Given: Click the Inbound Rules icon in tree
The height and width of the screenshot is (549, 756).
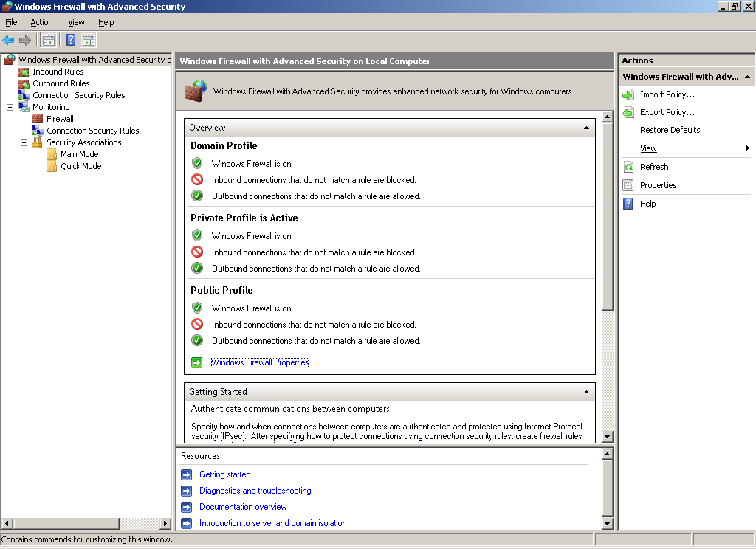Looking at the screenshot, I should 24,72.
